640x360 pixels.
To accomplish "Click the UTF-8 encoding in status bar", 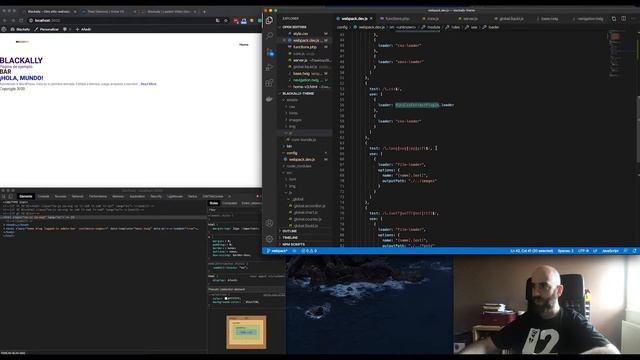I will 583,251.
